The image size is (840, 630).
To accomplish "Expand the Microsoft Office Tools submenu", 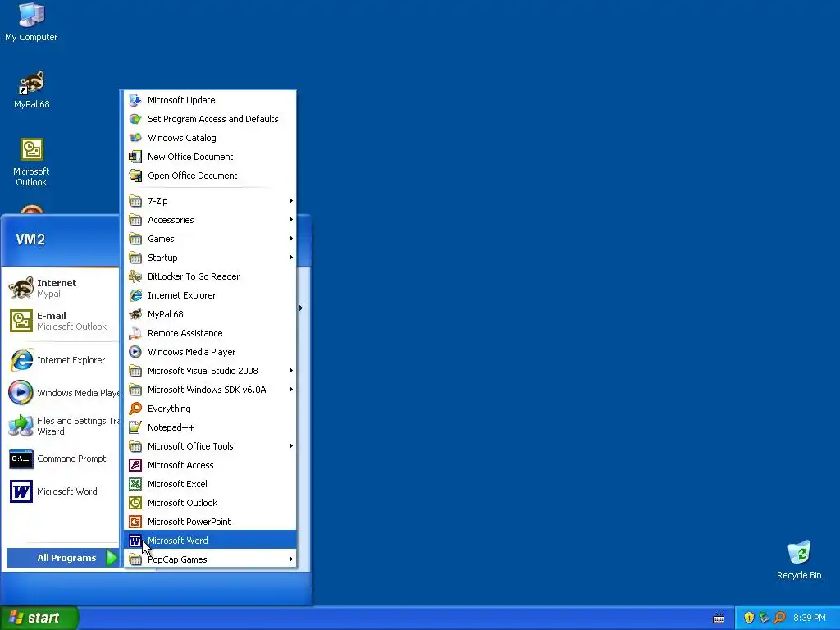I will coord(210,446).
